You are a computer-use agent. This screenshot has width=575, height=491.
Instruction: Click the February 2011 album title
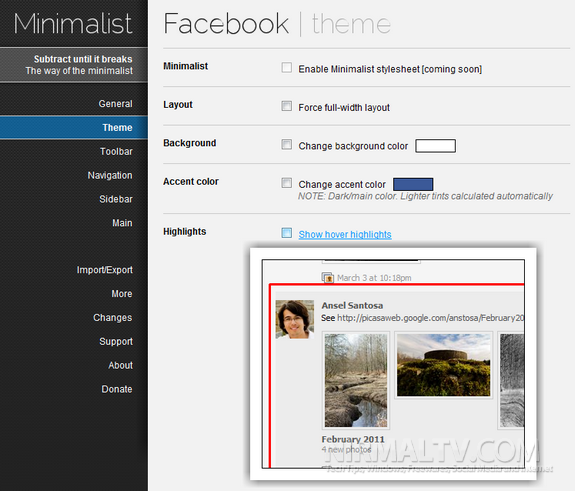point(353,439)
